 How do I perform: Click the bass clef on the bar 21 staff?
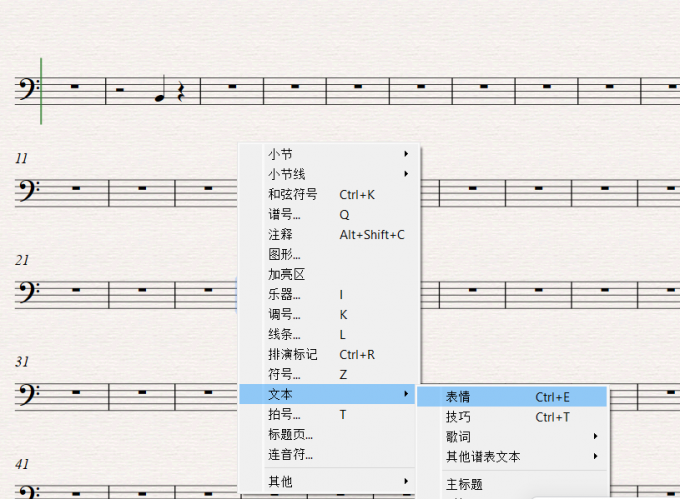click(x=27, y=293)
